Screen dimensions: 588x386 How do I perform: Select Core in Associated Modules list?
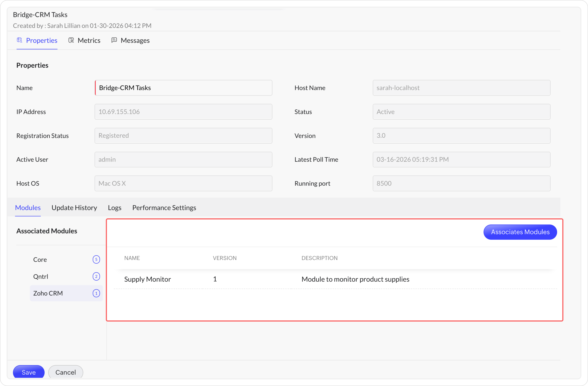tap(40, 259)
